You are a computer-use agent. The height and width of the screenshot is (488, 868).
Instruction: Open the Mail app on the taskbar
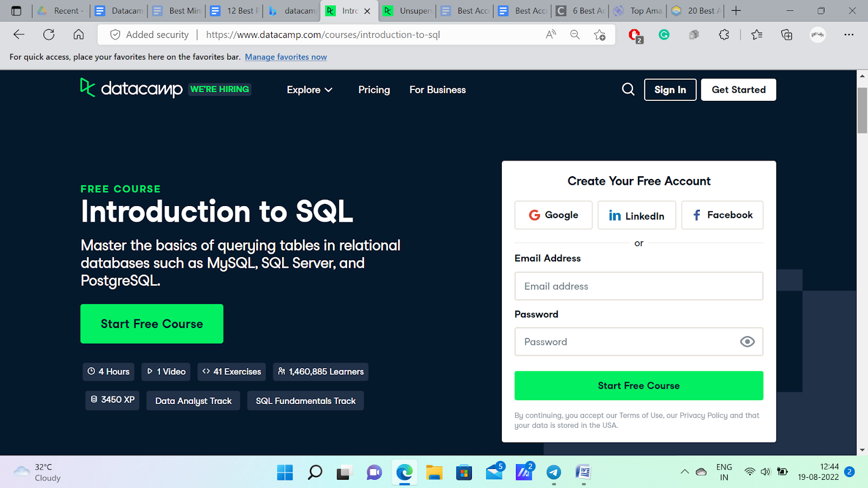point(494,472)
